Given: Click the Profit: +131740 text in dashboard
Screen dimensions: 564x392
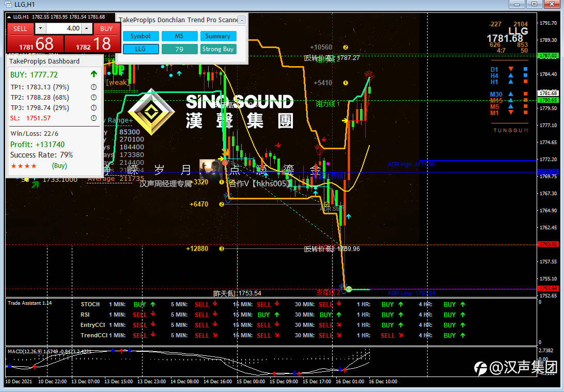Looking at the screenshot, I should [x=37, y=145].
